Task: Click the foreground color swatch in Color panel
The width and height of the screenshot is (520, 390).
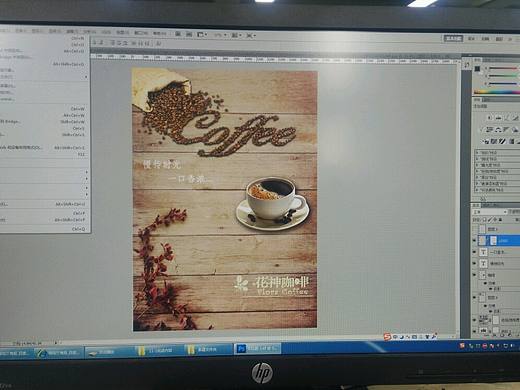Action: tap(477, 69)
